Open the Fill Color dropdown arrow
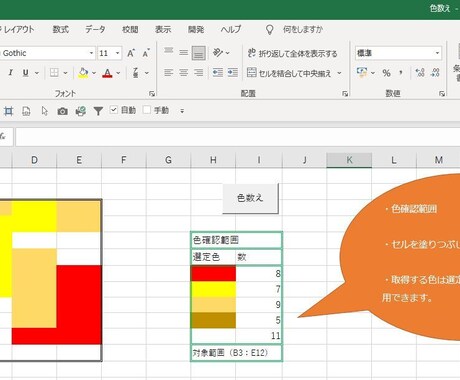This screenshot has height=380, width=460. coord(94,73)
